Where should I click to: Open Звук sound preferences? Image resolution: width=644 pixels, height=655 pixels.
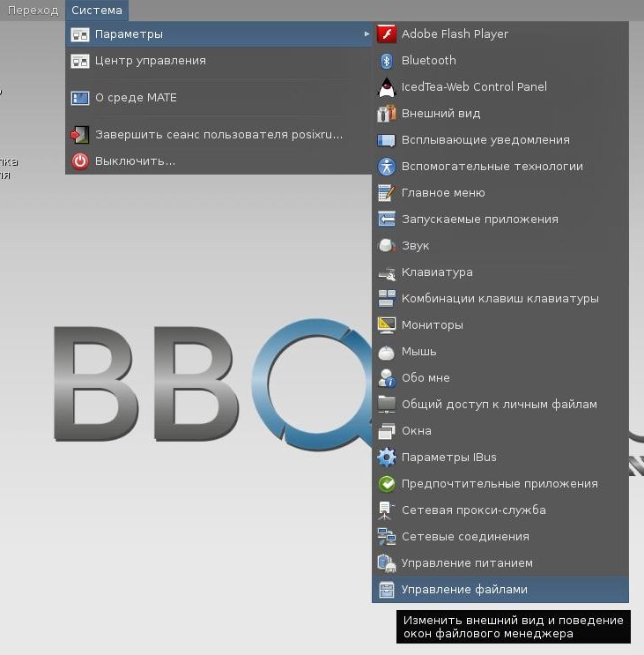coord(500,246)
